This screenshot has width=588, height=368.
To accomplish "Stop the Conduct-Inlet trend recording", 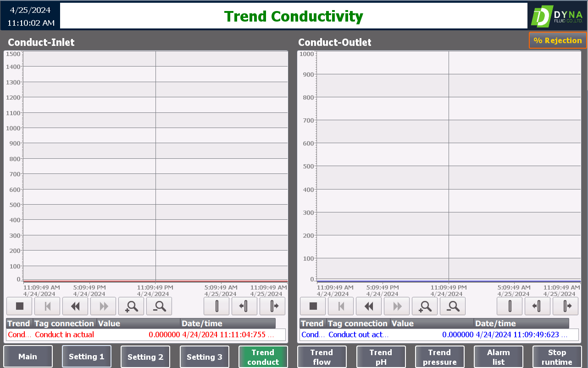I will coord(19,306).
